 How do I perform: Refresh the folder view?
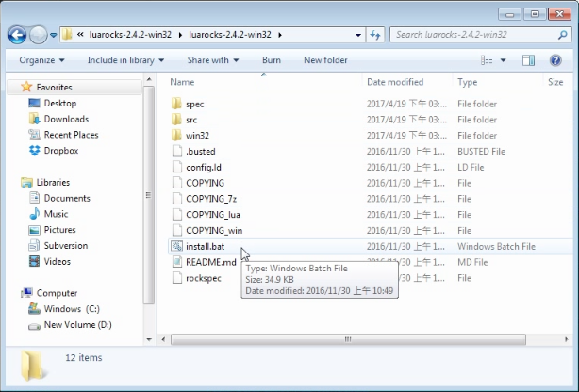pos(375,35)
